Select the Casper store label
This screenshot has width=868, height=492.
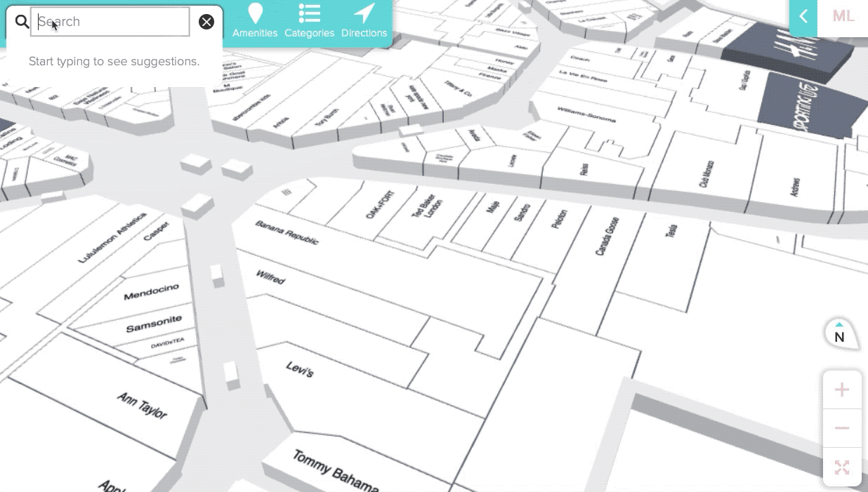click(157, 232)
